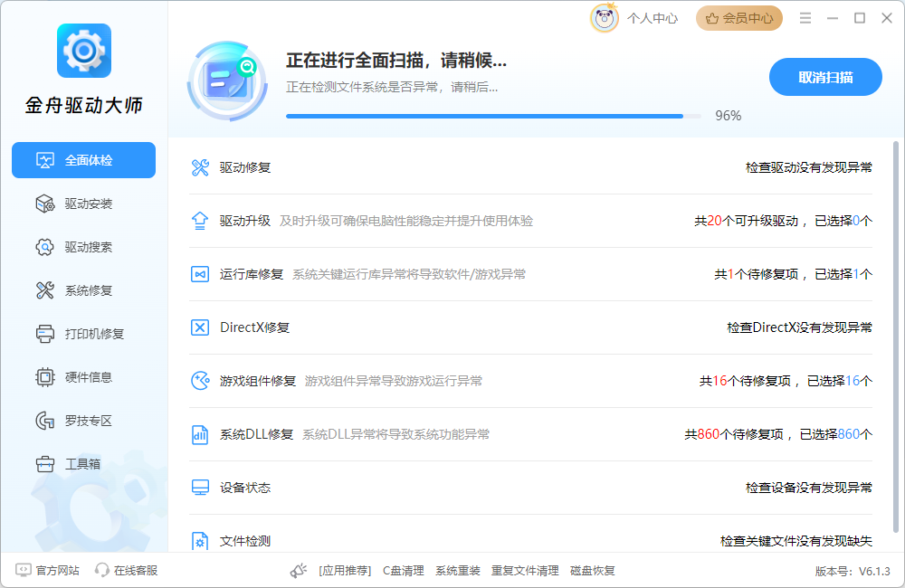Click the 游戏组件修复 gamepad icon
Screen dimensions: 905x588
(200, 381)
